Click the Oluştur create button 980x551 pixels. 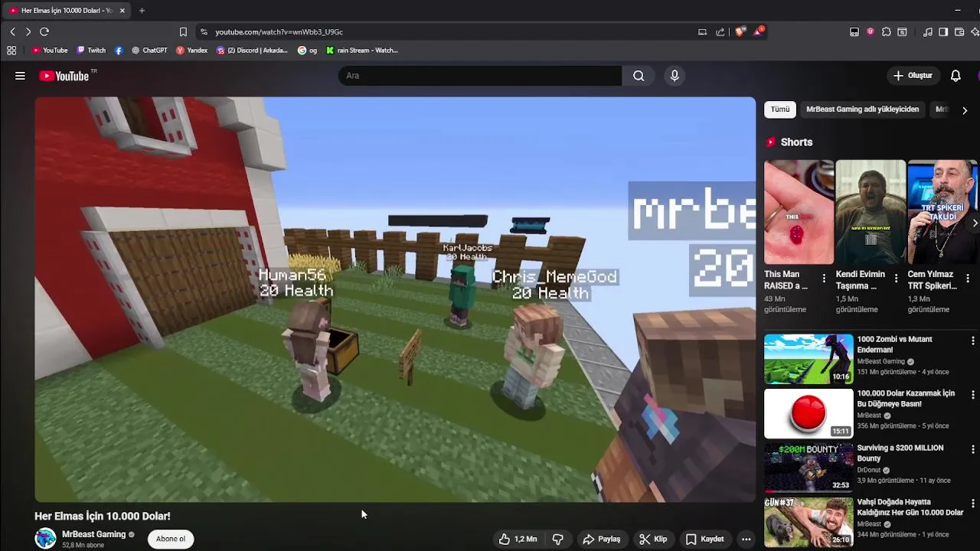[x=913, y=76]
